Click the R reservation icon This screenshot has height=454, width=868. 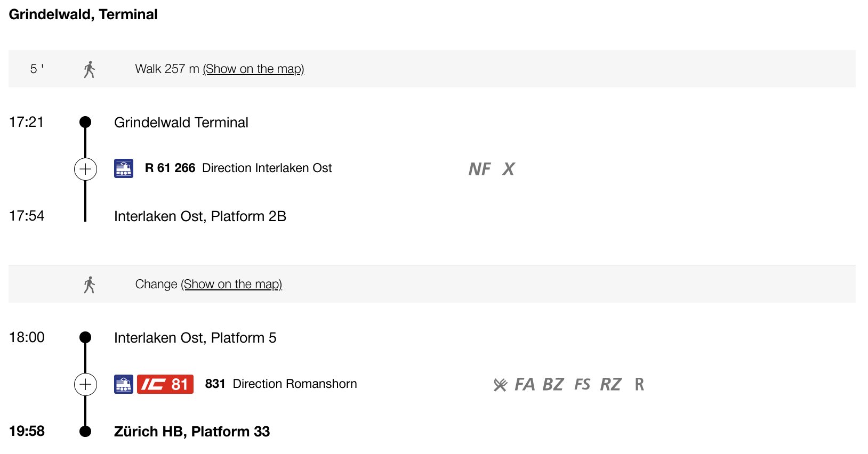[639, 385]
